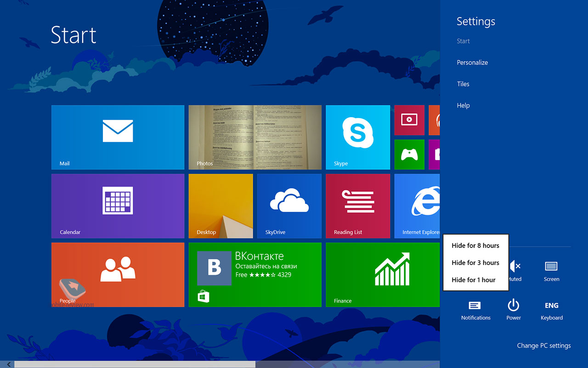Launch the Skype tile
This screenshot has height=368, width=588.
coord(358,137)
